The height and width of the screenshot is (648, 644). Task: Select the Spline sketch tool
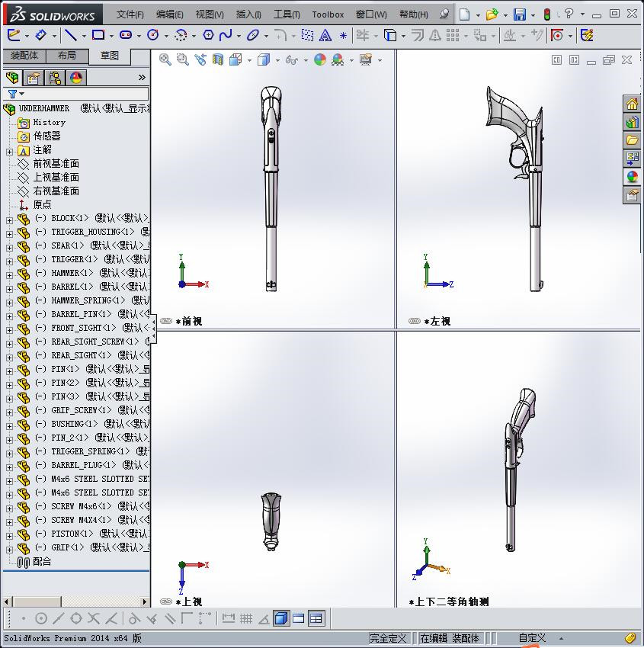(x=226, y=35)
